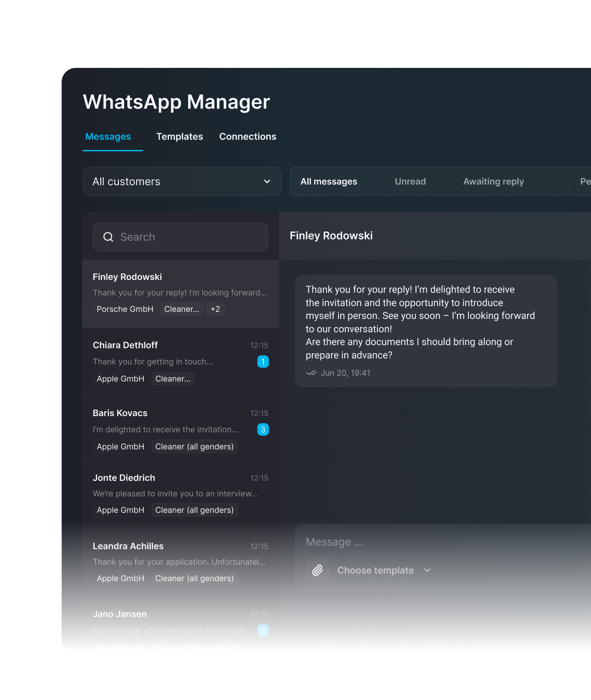The width and height of the screenshot is (591, 700).
Task: Click the Cleaner... tag on Chiara Dethloff
Action: pyautogui.click(x=173, y=379)
